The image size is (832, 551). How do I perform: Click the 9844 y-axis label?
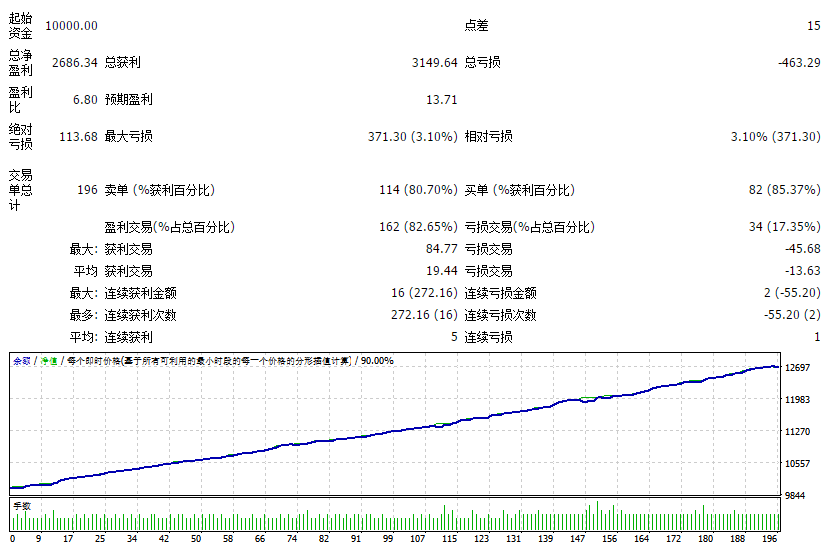click(795, 495)
